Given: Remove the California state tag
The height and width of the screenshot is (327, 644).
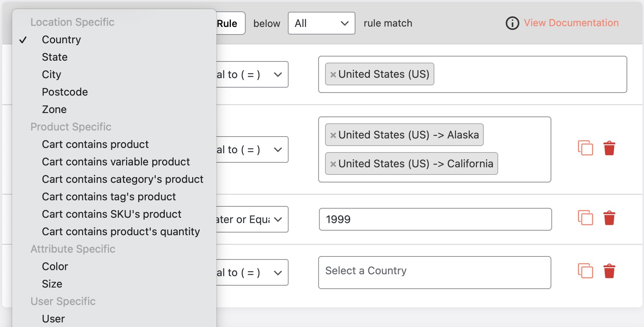Looking at the screenshot, I should 333,164.
